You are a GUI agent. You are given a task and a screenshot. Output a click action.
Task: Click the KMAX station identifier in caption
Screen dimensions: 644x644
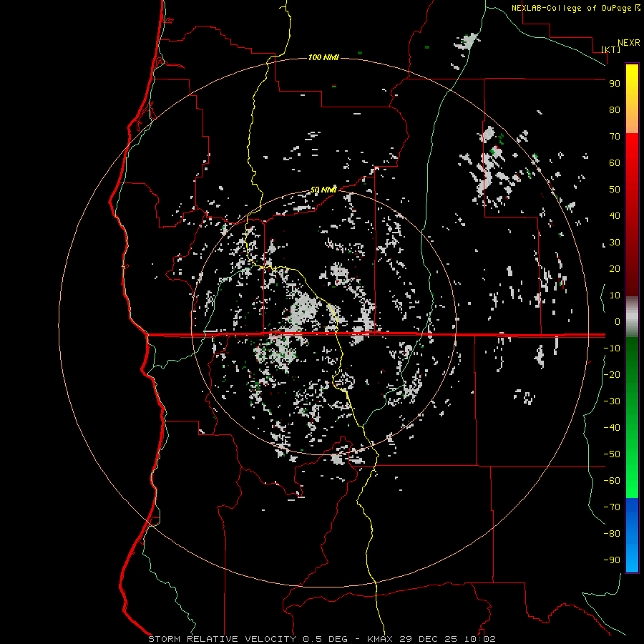point(379,639)
